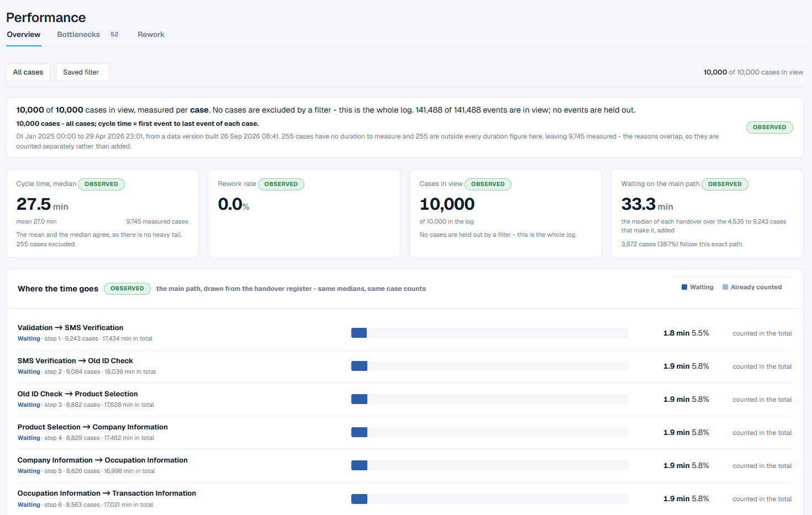Select the Product Selection → Company Information title
This screenshot has width=812, height=515.
point(92,427)
